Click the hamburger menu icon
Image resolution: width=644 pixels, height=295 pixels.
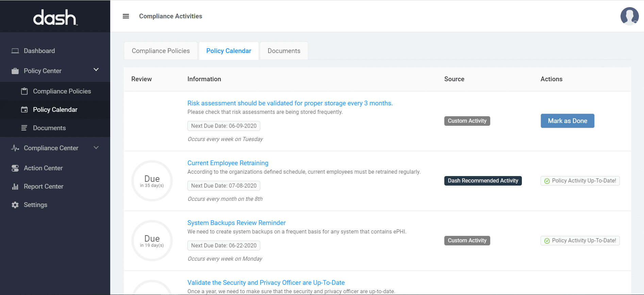coord(126,16)
